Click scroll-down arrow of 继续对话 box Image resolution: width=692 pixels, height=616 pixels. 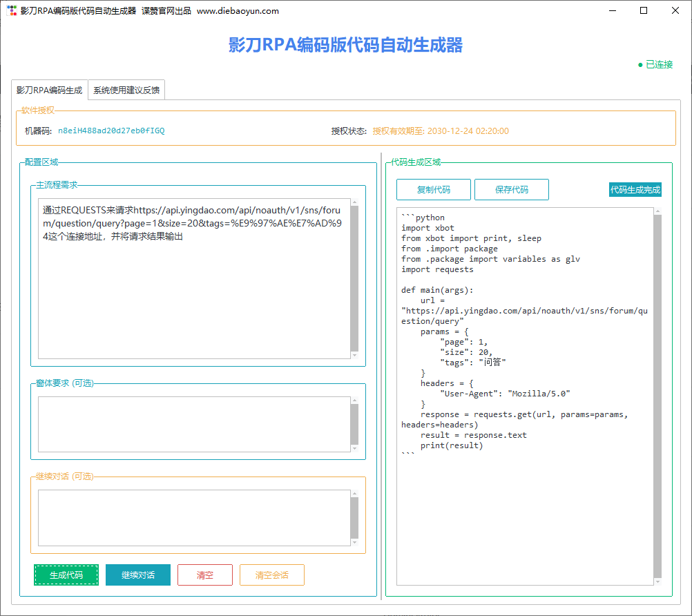(x=354, y=542)
